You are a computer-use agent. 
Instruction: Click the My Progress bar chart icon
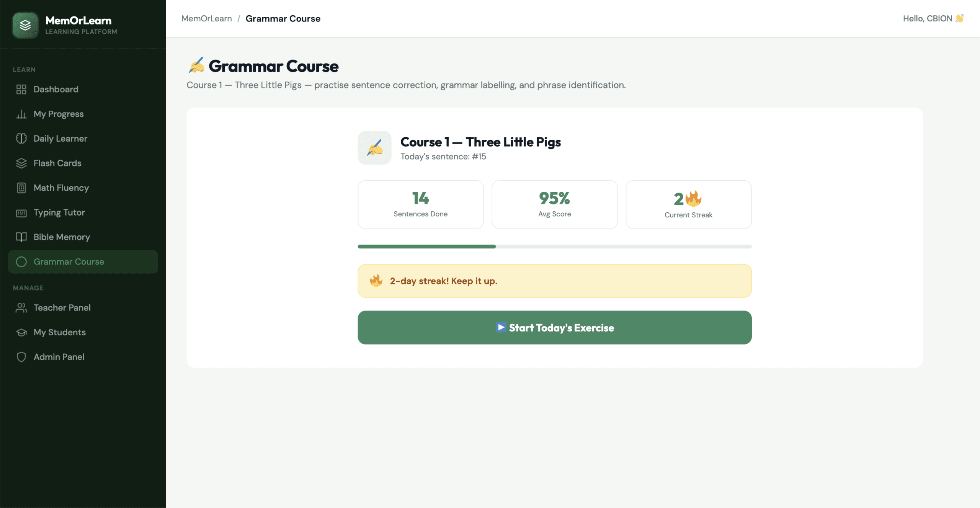point(21,114)
